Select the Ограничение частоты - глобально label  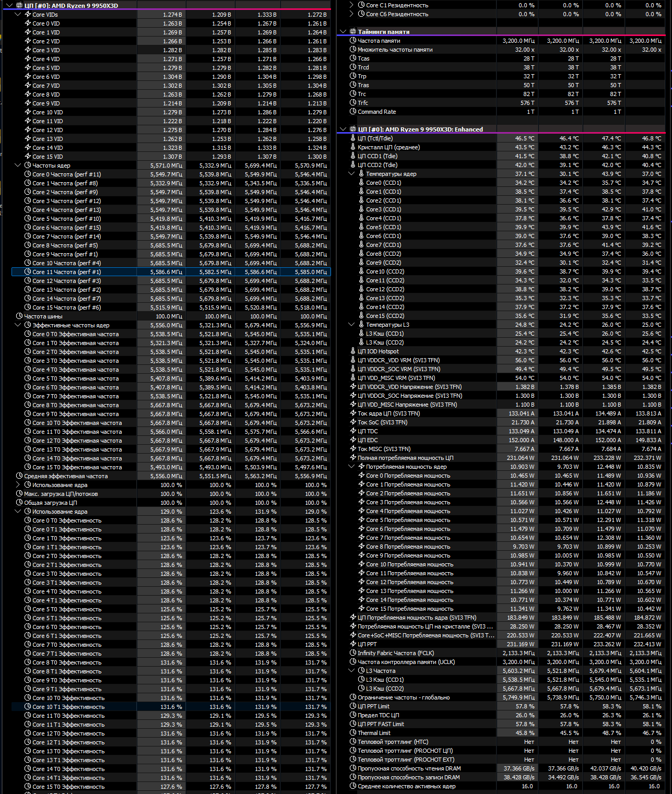404,697
